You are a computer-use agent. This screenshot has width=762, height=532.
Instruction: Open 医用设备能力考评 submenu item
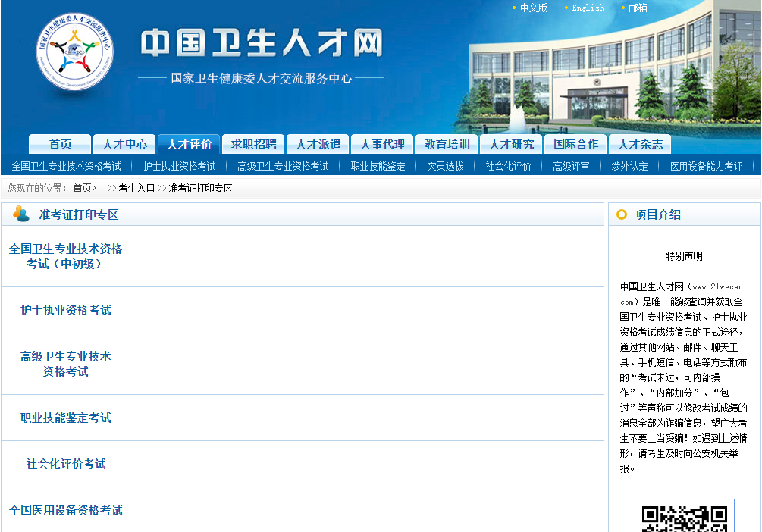click(x=706, y=166)
